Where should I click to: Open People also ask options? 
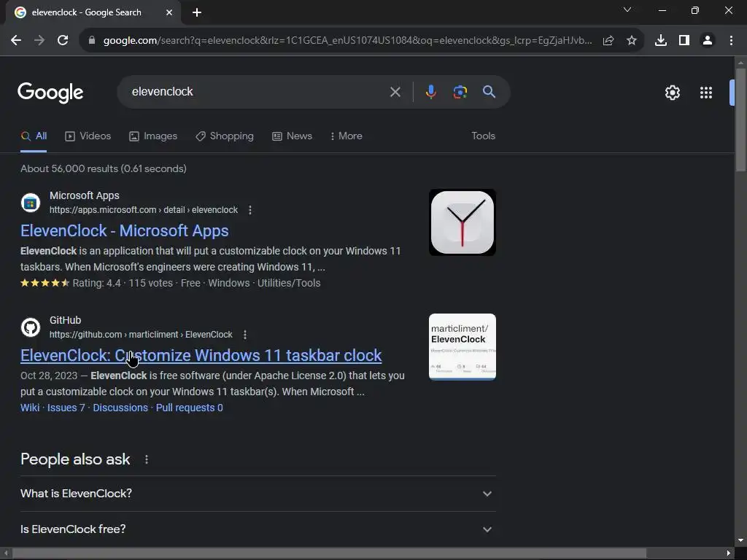146,459
